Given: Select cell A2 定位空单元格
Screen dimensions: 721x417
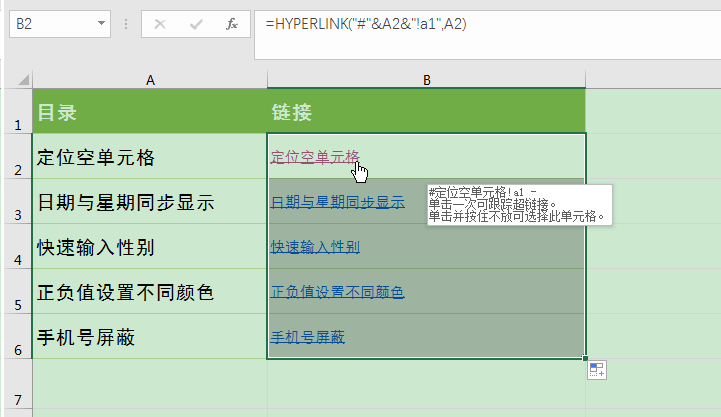Looking at the screenshot, I should (150, 156).
